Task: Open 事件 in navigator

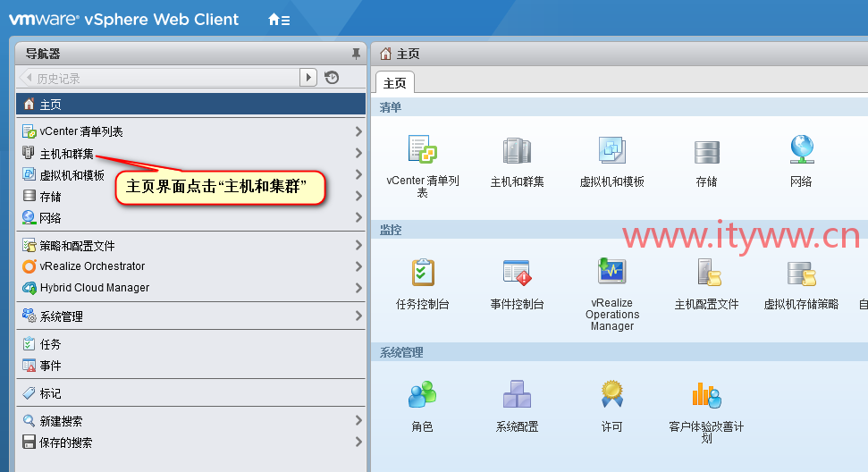Action: click(191, 366)
